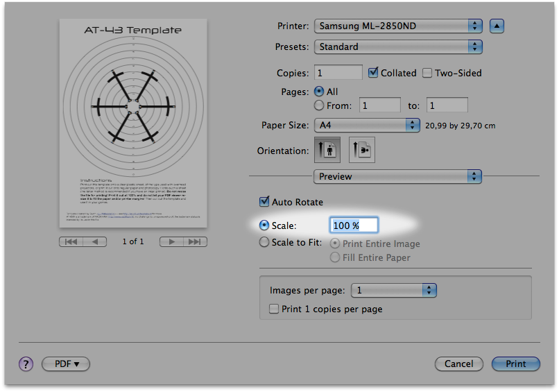Select the All pages radio button
The height and width of the screenshot is (392, 559).
pos(319,92)
